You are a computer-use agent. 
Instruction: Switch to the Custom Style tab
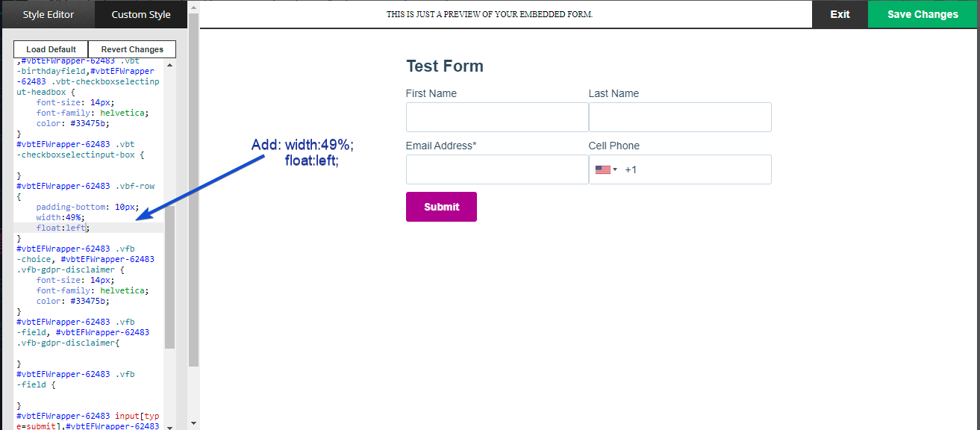pyautogui.click(x=140, y=13)
